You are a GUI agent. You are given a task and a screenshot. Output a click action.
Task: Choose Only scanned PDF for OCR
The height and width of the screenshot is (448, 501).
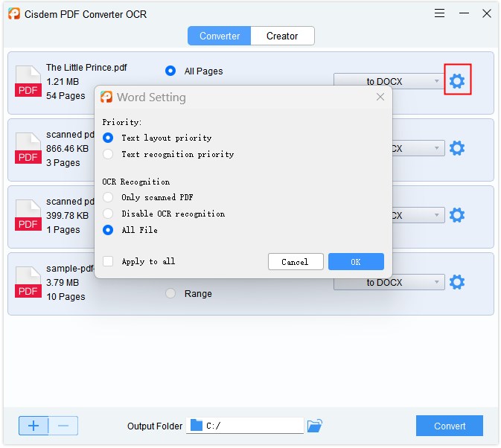[108, 197]
